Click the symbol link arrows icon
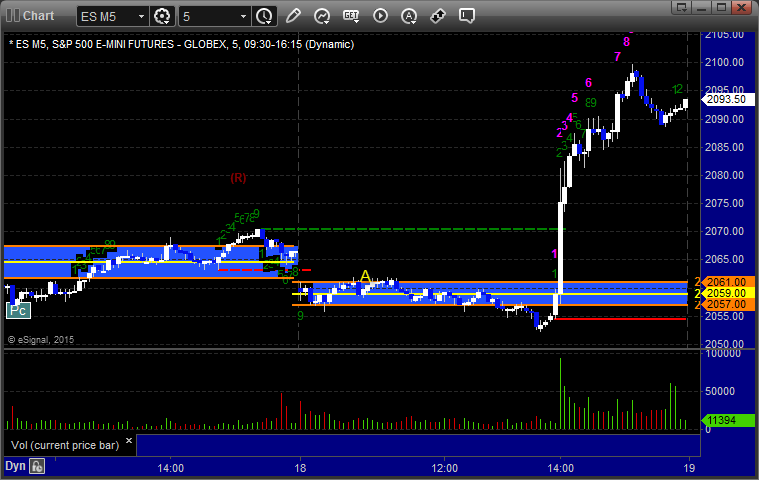759x480 pixels. click(438, 16)
